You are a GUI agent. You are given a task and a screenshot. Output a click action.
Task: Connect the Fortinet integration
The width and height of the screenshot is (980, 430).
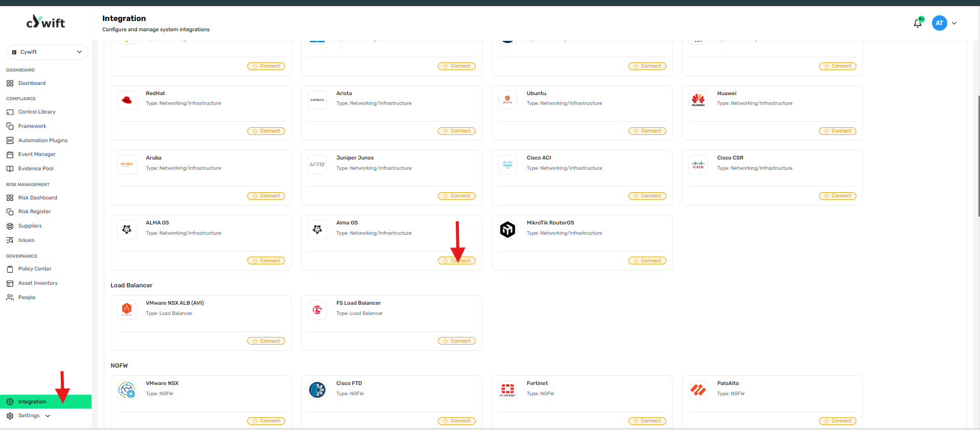click(647, 421)
